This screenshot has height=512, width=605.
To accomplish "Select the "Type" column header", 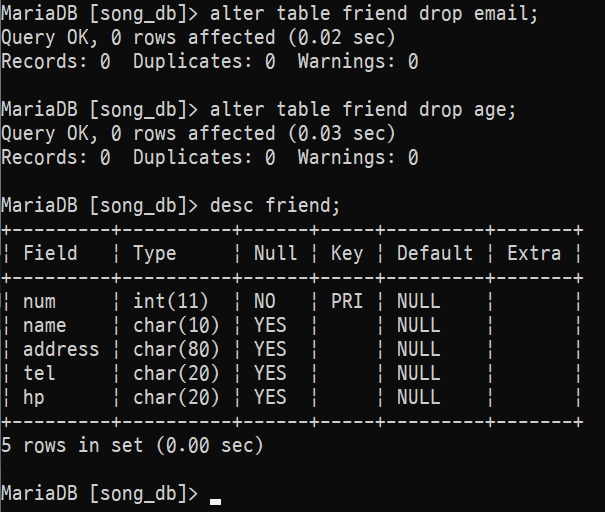I will pyautogui.click(x=155, y=253).
